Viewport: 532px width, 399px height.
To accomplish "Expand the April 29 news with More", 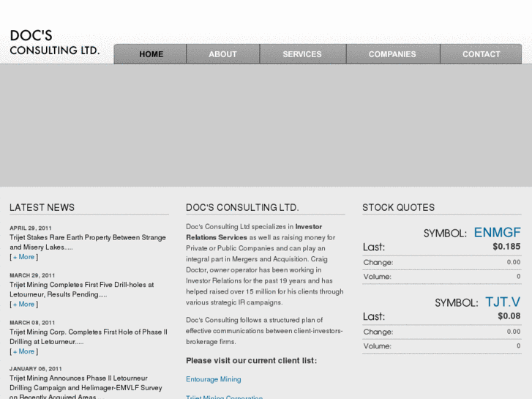I will coord(23,257).
